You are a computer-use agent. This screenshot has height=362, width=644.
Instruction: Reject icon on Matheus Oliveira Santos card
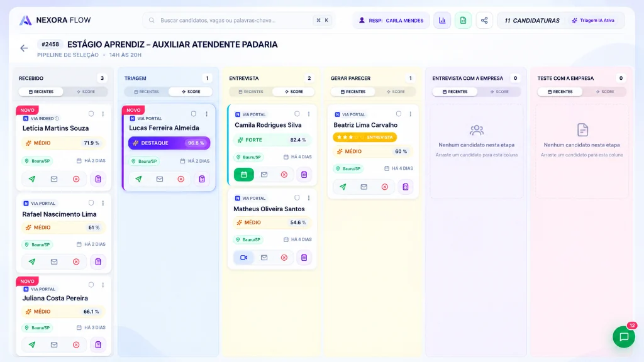pyautogui.click(x=284, y=257)
